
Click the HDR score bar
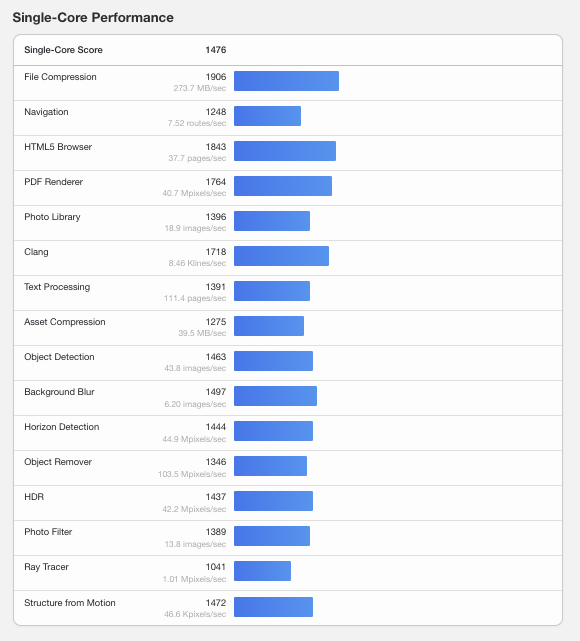point(273,501)
